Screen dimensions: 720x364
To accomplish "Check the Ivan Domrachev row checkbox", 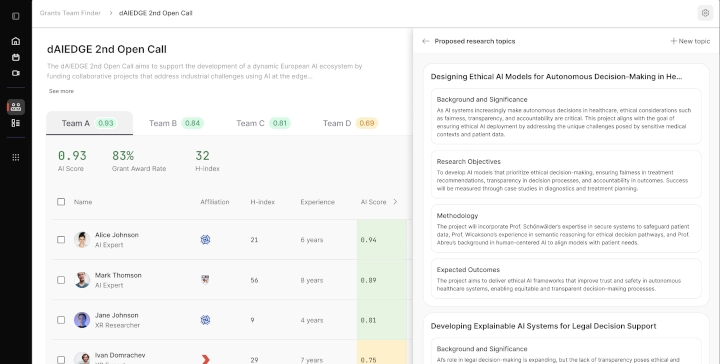I will (61, 360).
